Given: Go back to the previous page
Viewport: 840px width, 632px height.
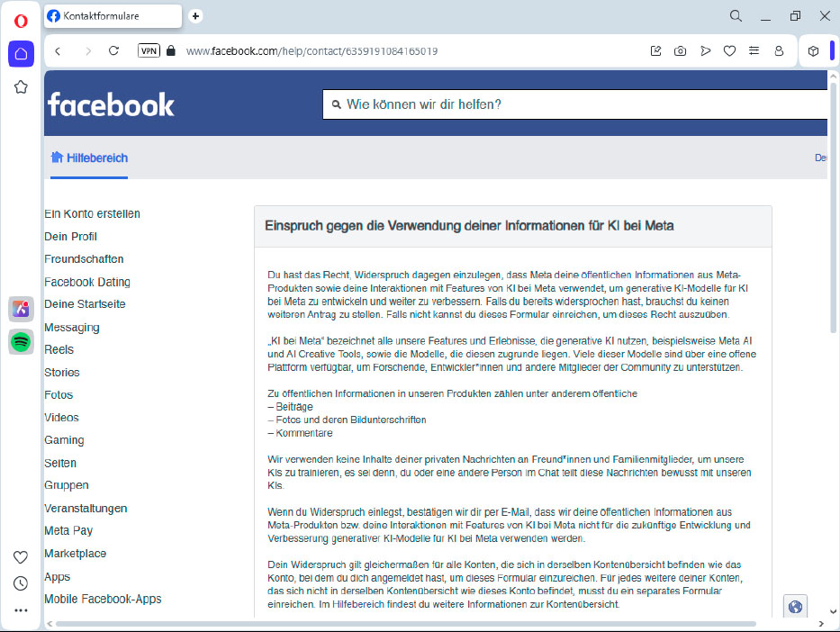Looking at the screenshot, I should pyautogui.click(x=58, y=51).
